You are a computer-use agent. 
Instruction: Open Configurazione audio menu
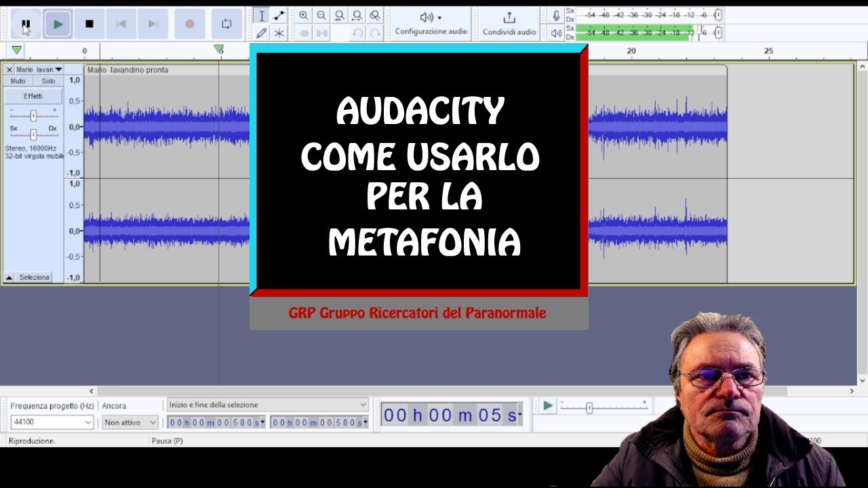click(x=431, y=24)
